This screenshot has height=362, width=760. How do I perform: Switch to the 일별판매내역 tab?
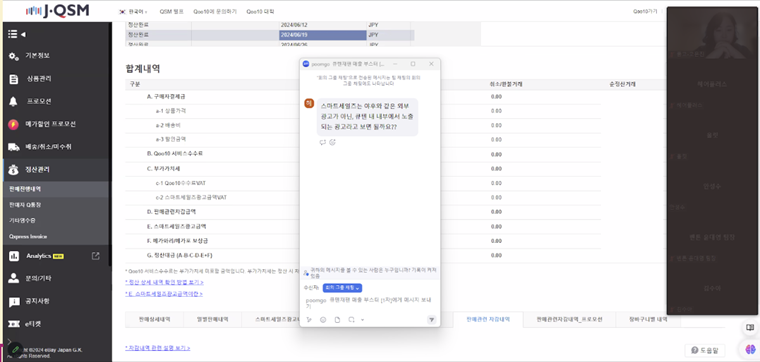(x=212, y=320)
